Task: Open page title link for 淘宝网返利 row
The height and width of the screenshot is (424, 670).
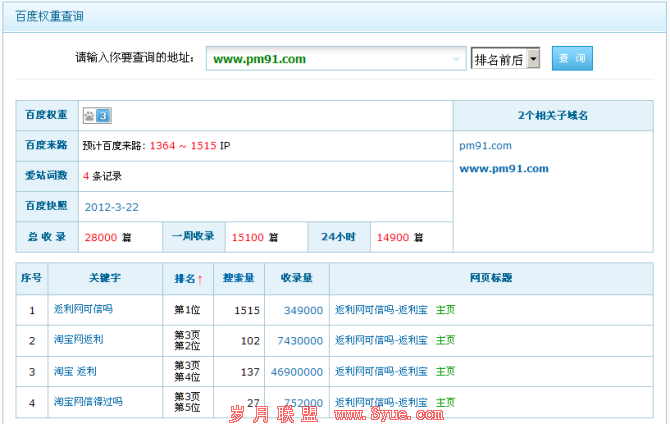Action: (x=381, y=340)
